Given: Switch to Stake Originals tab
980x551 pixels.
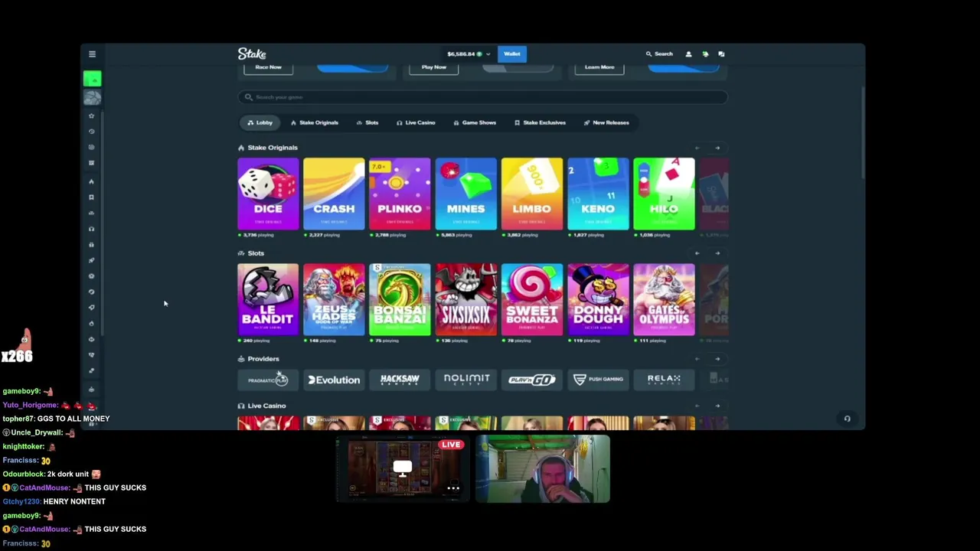Looking at the screenshot, I should point(315,122).
